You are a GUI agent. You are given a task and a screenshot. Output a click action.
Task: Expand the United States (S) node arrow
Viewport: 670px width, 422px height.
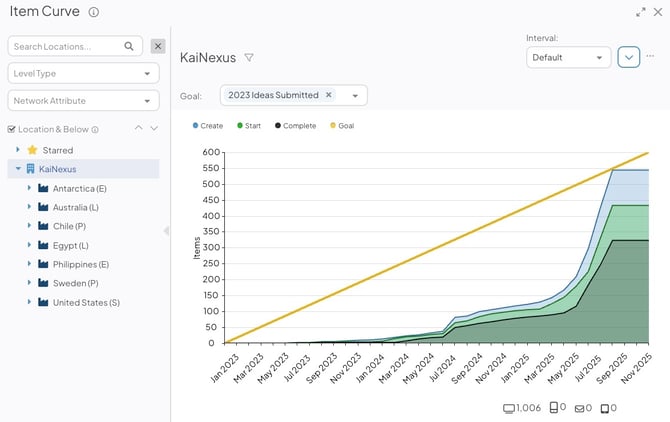[x=29, y=302]
